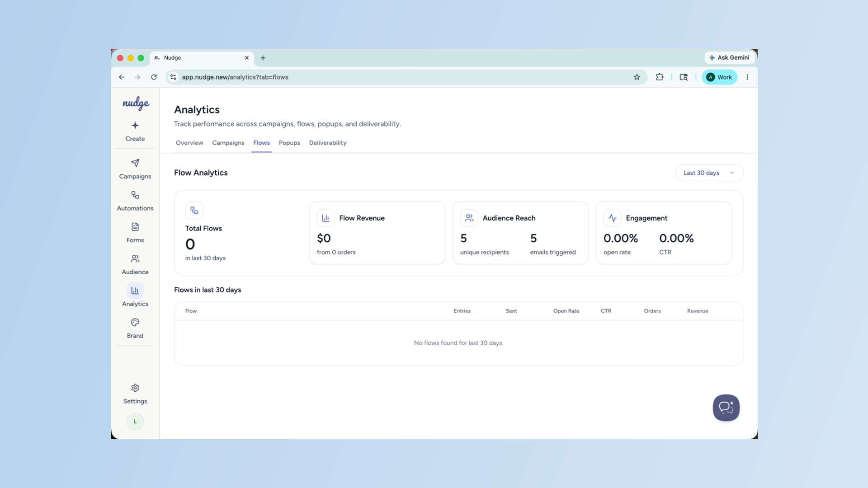This screenshot has width=868, height=488.
Task: Click the CTR column header
Action: click(x=606, y=311)
